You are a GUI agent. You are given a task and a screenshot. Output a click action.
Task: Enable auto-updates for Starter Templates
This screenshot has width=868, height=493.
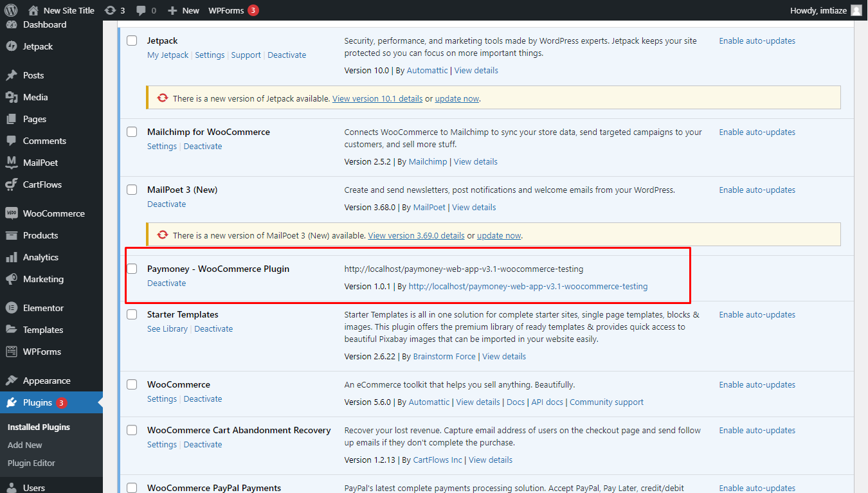coord(757,314)
